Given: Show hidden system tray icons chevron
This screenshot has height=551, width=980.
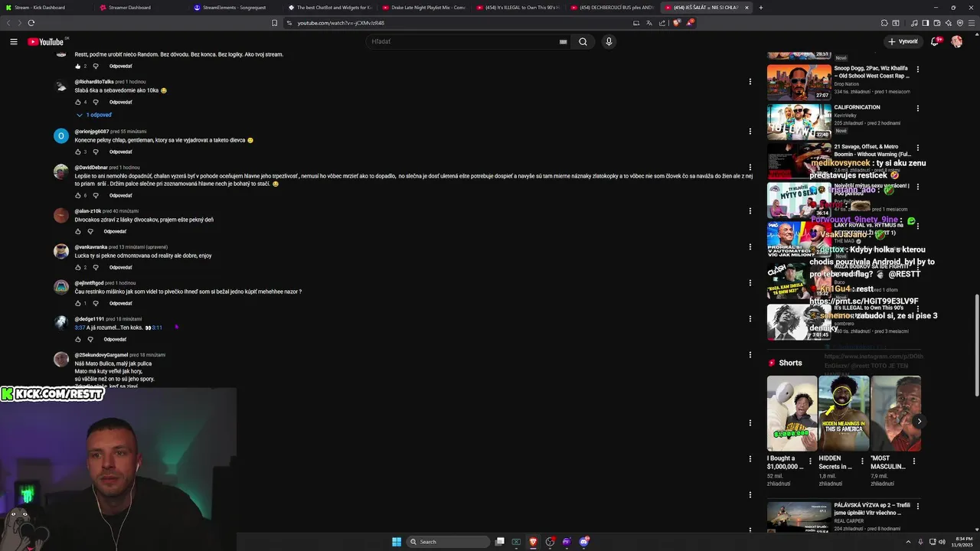Looking at the screenshot, I should pos(909,542).
